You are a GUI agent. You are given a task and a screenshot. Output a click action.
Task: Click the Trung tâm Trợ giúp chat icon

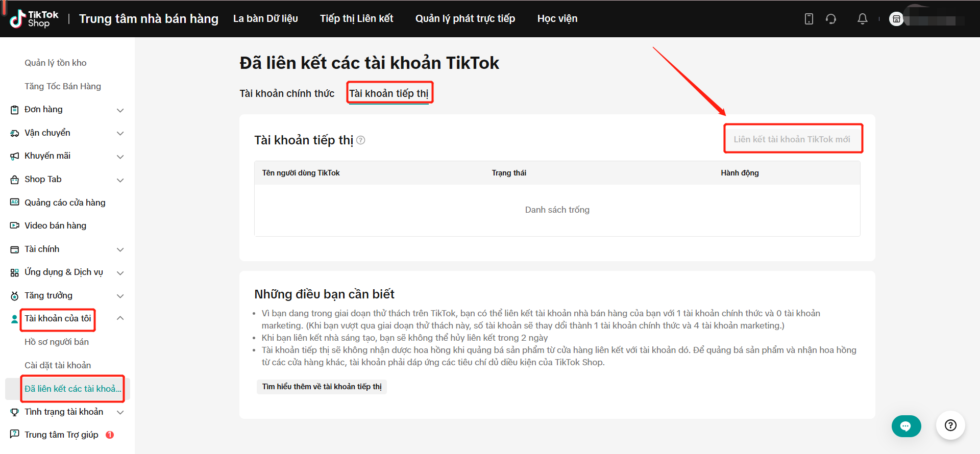(15, 435)
